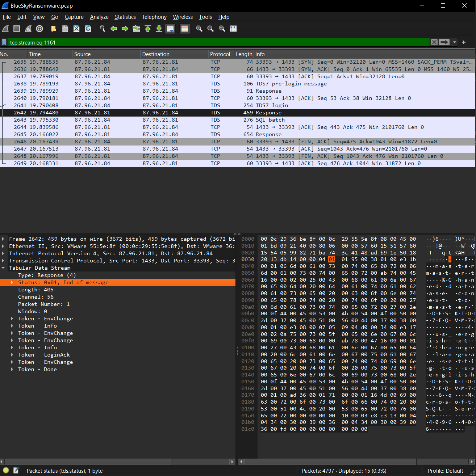Screen dimensions: 476x476
Task: Reload the capture file
Action: (88, 29)
